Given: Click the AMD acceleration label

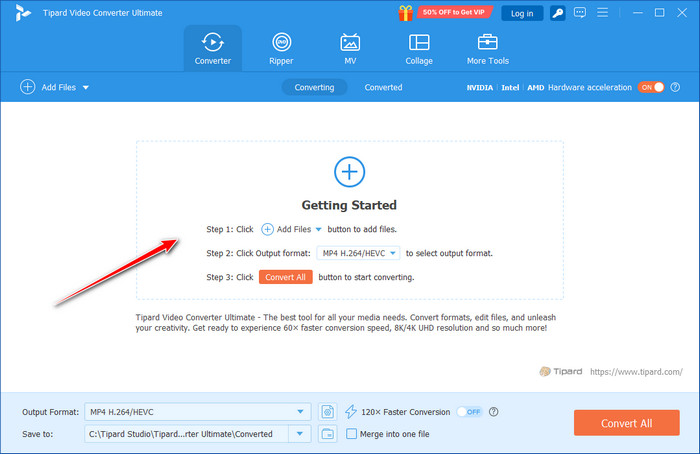Looking at the screenshot, I should coord(536,87).
